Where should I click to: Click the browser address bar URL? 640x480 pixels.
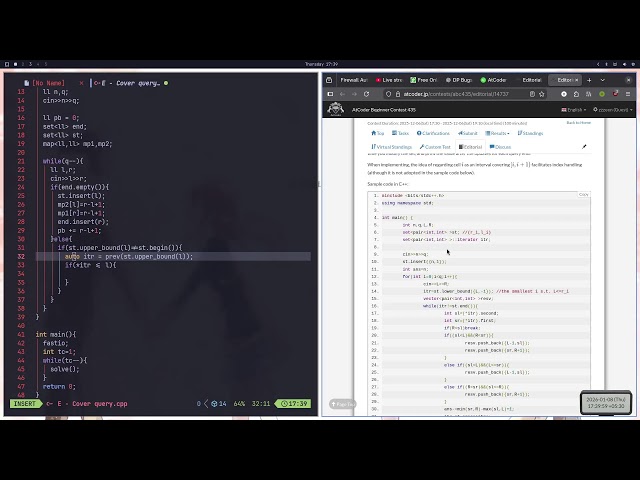(x=456, y=94)
